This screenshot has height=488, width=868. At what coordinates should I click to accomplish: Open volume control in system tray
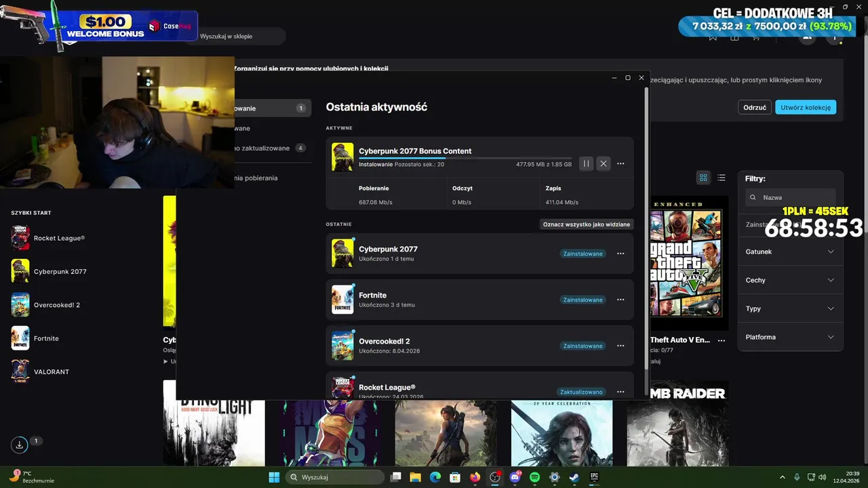pyautogui.click(x=822, y=477)
